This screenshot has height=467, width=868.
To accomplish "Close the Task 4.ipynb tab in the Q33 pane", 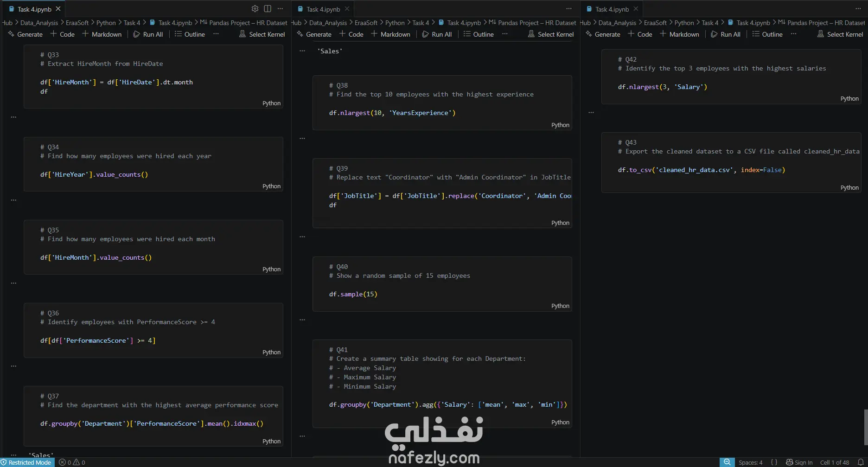I will [x=58, y=9].
